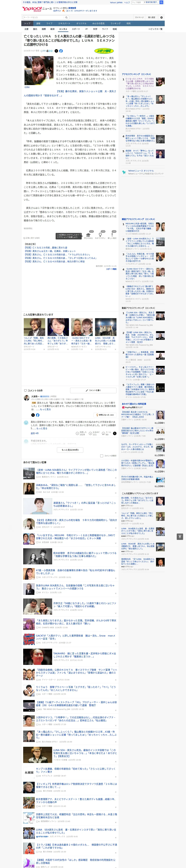
Task: Open 大津秀一's profile avatar
Action: coord(26,398)
